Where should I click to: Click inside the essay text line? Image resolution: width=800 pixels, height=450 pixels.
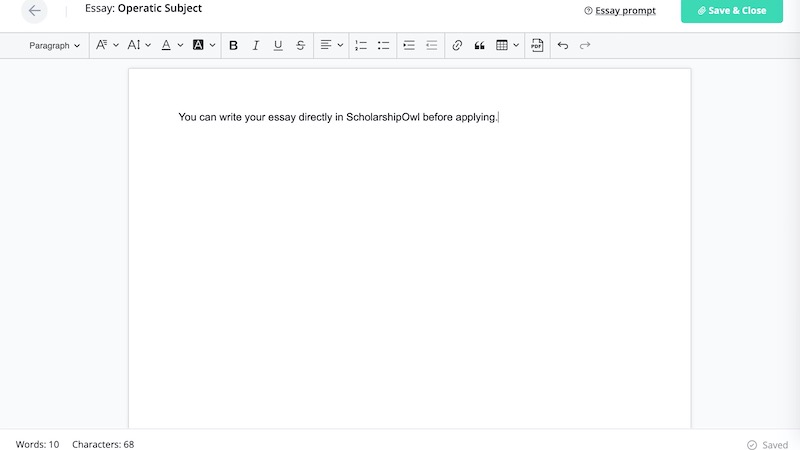338,117
